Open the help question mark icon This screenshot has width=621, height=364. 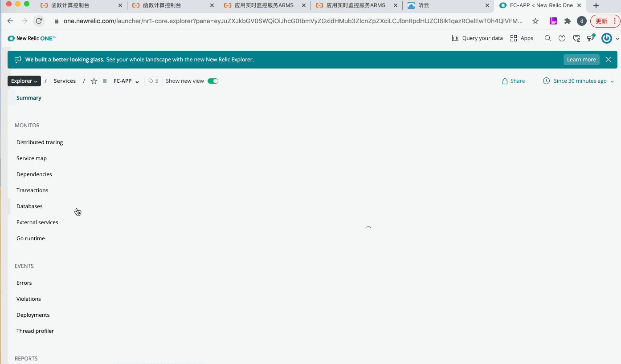pyautogui.click(x=562, y=38)
